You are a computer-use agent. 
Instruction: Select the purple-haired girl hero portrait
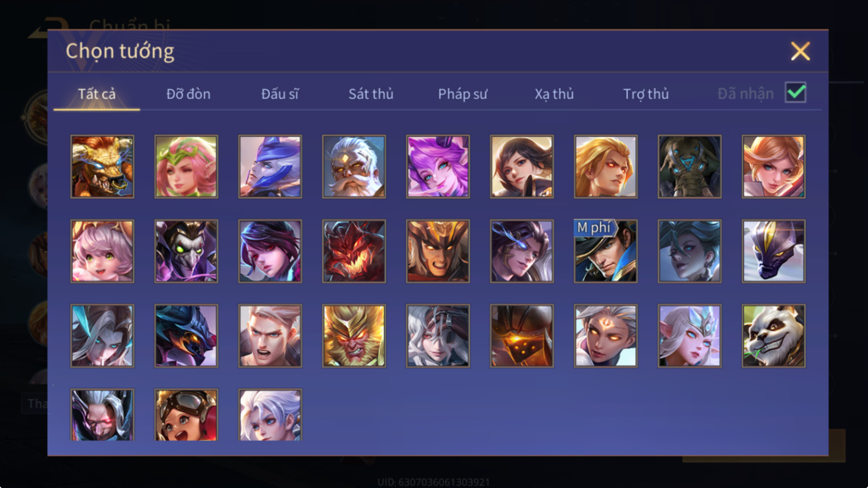pyautogui.click(x=438, y=167)
